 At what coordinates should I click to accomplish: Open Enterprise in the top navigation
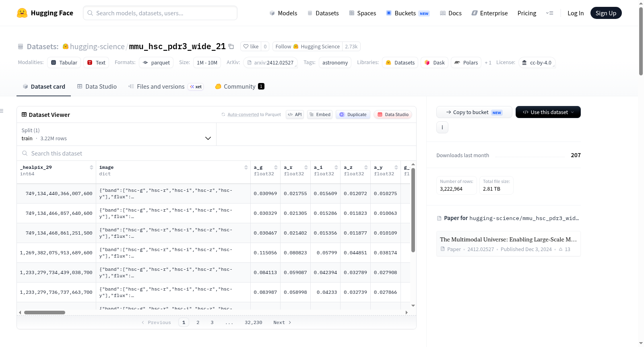tap(489, 13)
